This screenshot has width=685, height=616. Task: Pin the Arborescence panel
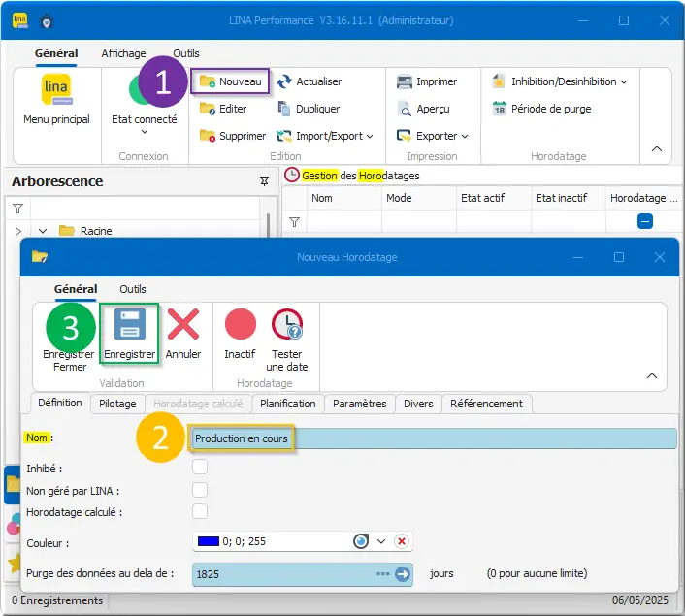(x=264, y=181)
